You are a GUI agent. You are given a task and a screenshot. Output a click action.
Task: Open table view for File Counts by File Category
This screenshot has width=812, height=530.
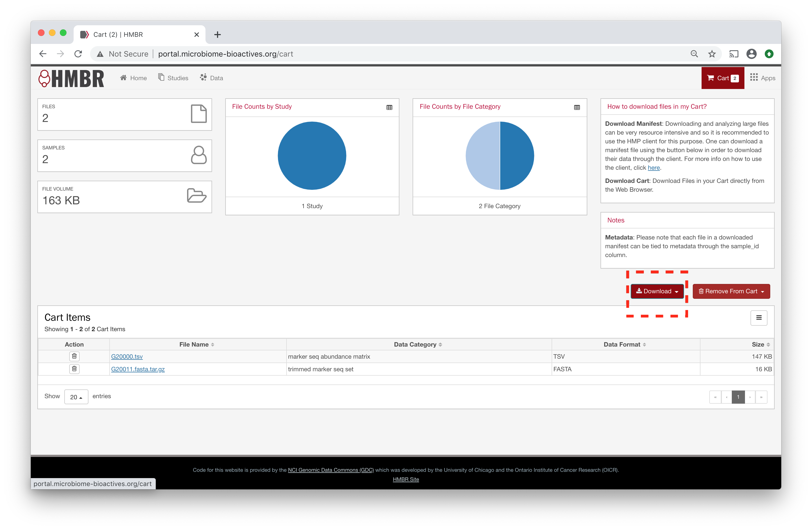click(577, 107)
